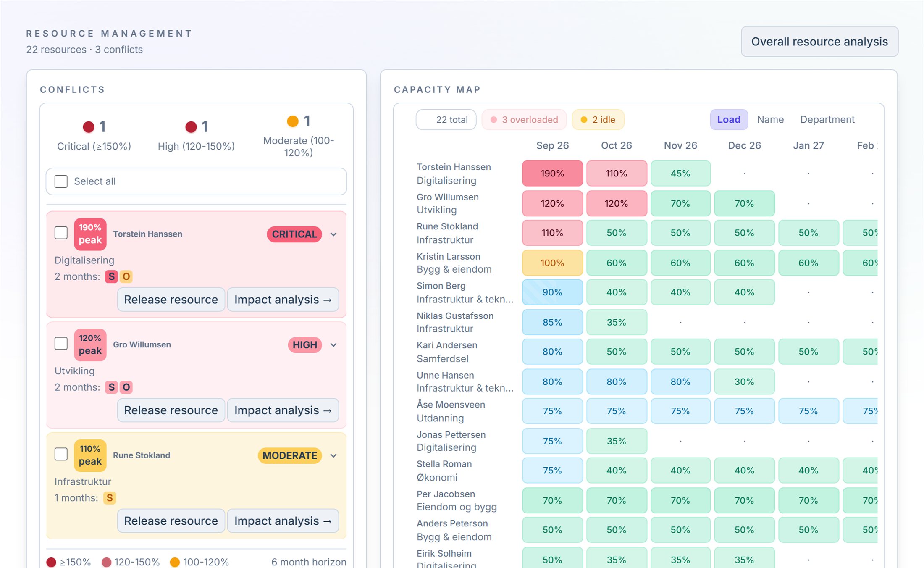Image resolution: width=924 pixels, height=568 pixels.
Task: Sort capacity map by Name
Action: point(770,120)
